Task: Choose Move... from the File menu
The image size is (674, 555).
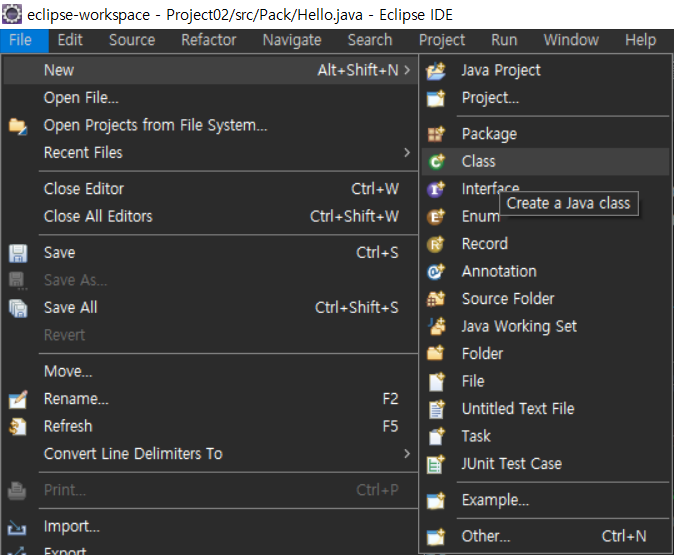Action: pos(211,371)
